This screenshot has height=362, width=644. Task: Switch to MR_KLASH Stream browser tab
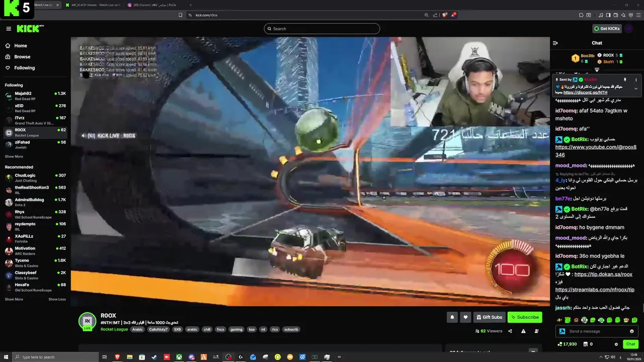pos(92,5)
